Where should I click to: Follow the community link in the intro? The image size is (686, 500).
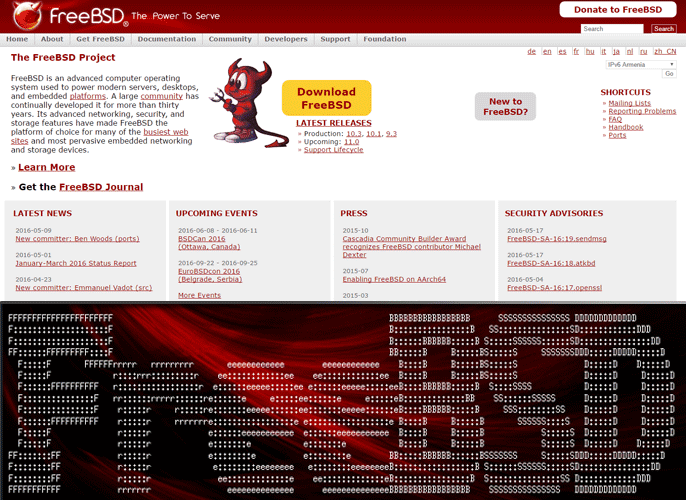point(161,96)
